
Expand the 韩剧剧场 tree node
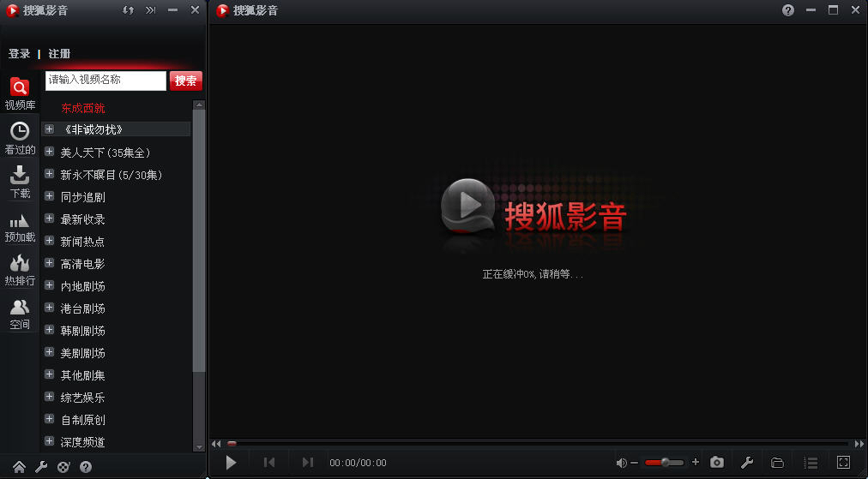[49, 330]
